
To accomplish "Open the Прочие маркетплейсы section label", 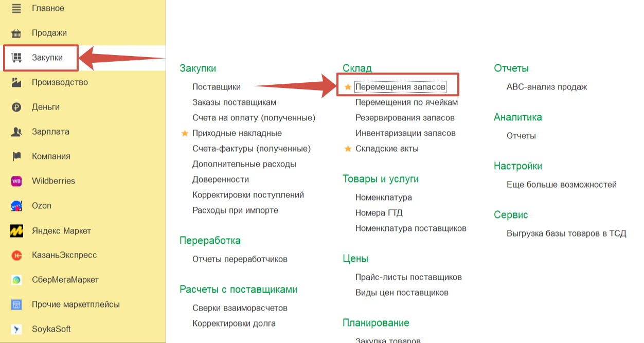I will coord(76,304).
